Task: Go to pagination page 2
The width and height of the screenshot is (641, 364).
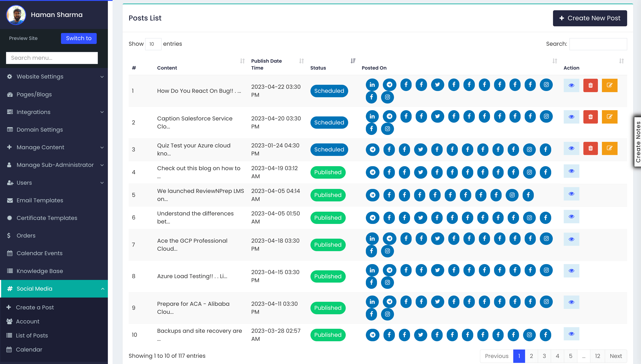Action: click(531, 356)
